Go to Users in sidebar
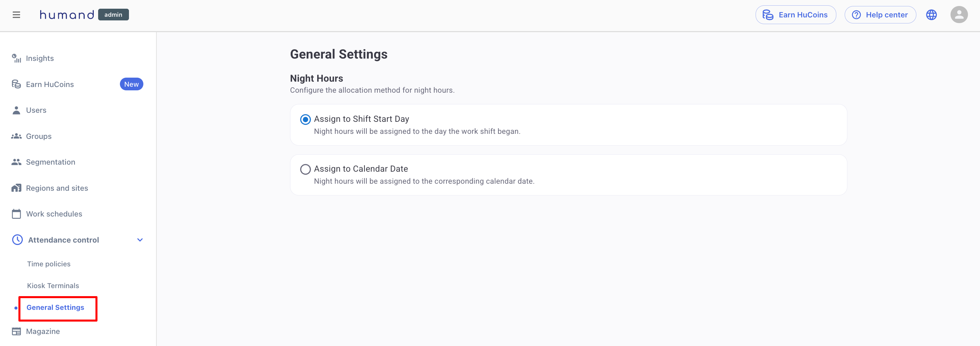 click(x=36, y=110)
